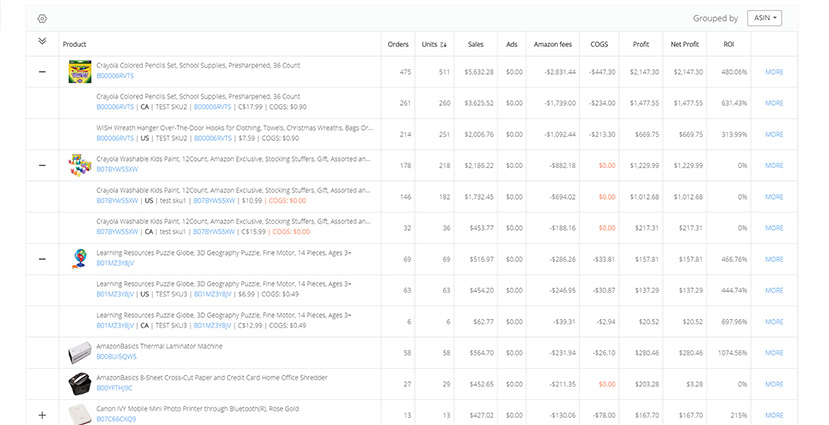This screenshot has width=829, height=425.
Task: Open ASIN link B07C66CKQ9 for Canon IVY printer
Action: click(x=116, y=419)
